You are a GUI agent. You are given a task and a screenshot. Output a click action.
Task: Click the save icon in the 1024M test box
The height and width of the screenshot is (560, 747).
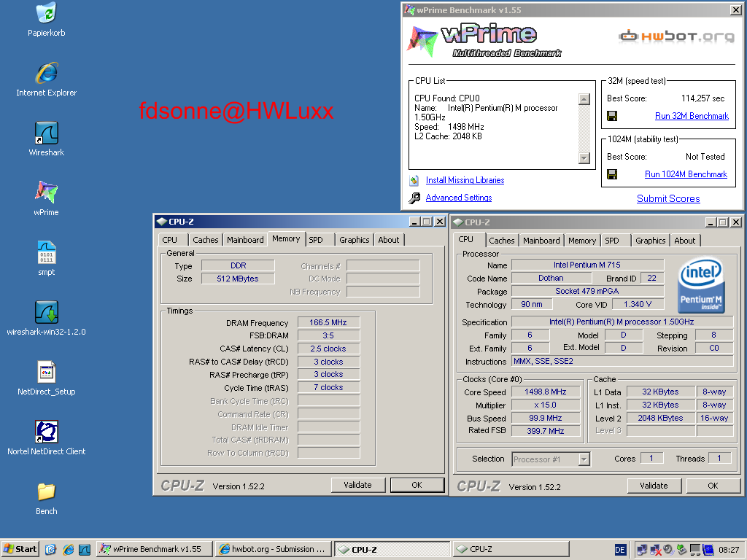point(612,174)
